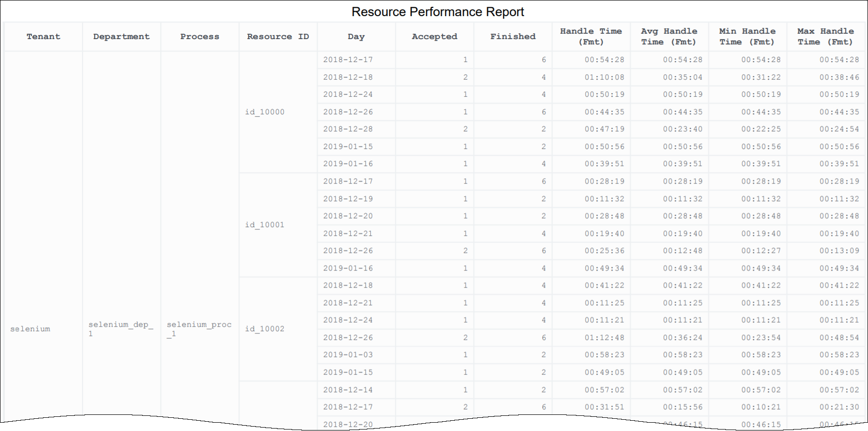Viewport: 868px width, 431px height.
Task: Select the Max Handle Time (Fmt) header
Action: point(826,37)
